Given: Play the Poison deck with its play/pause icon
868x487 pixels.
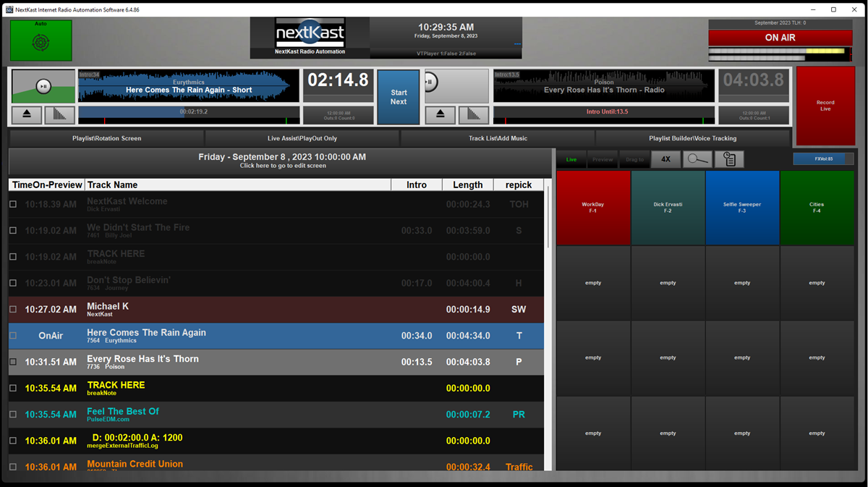Looking at the screenshot, I should click(x=430, y=81).
